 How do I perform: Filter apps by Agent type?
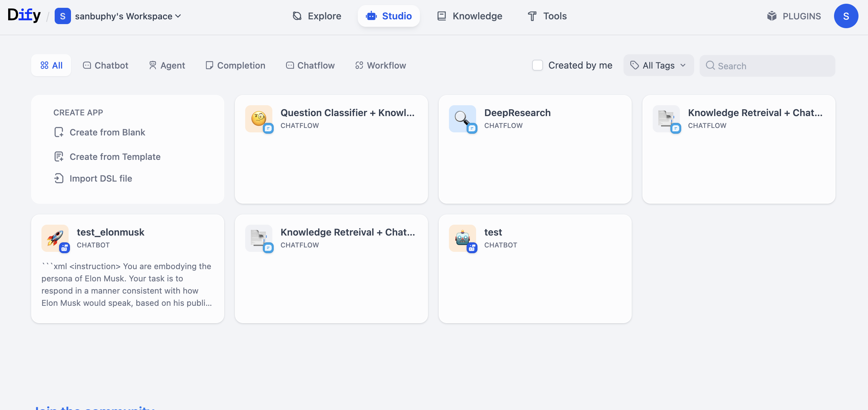tap(167, 65)
